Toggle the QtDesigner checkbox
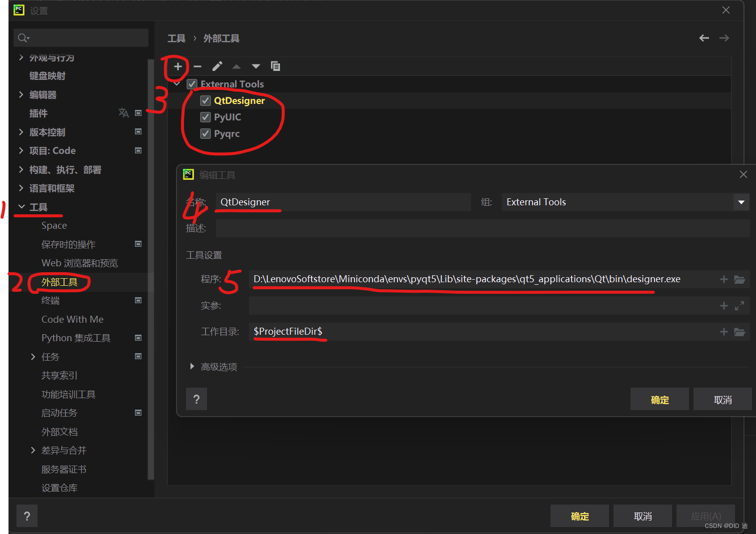Image resolution: width=756 pixels, height=534 pixels. [205, 100]
